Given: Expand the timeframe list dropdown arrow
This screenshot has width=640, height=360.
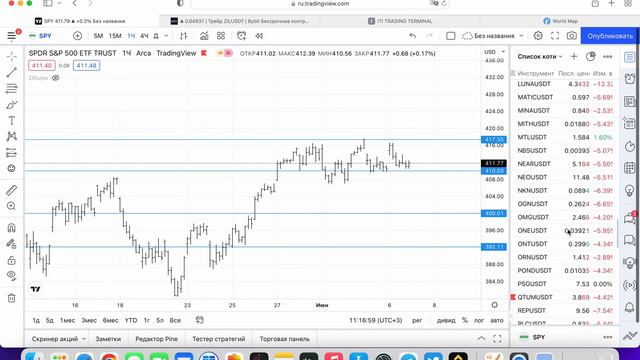Looking at the screenshot, I should [x=166, y=36].
